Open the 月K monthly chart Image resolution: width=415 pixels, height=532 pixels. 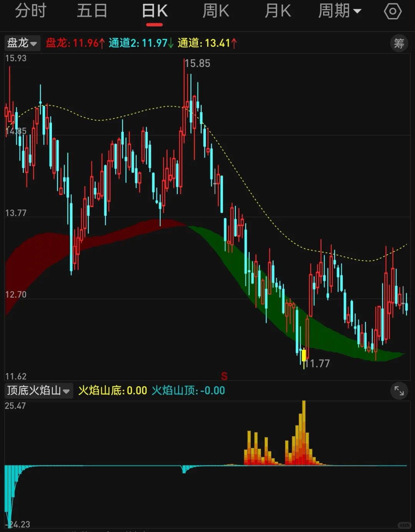tap(278, 11)
